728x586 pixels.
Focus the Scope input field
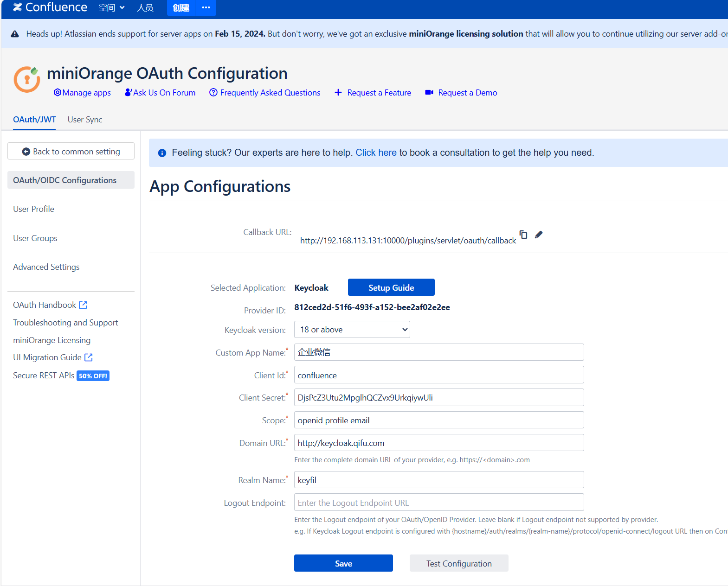pos(439,420)
